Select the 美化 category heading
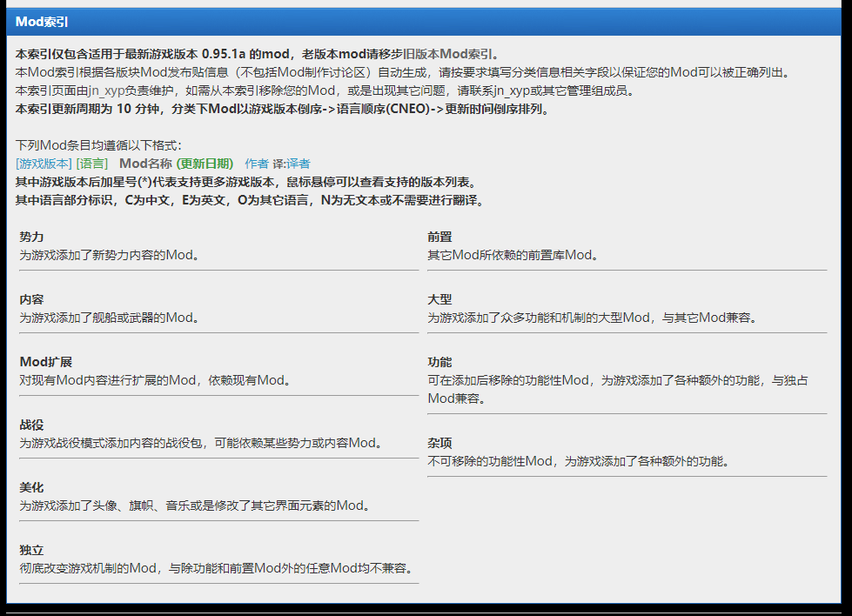The image size is (852, 616). pyautogui.click(x=31, y=487)
